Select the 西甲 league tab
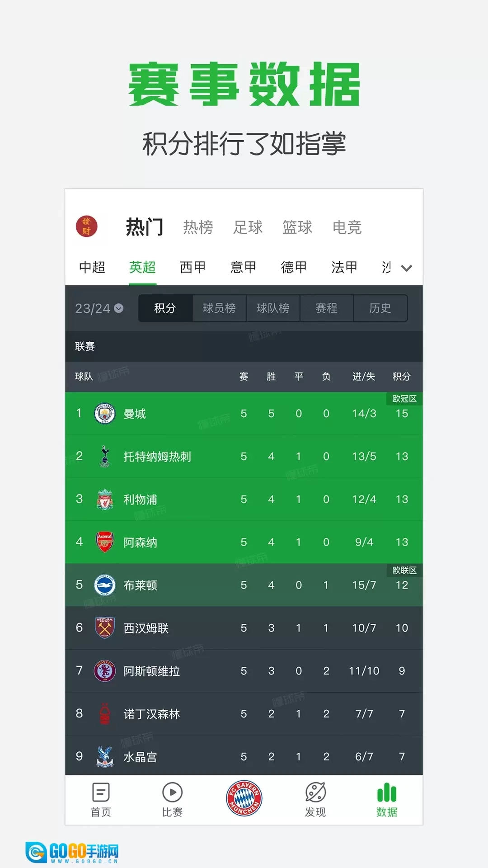Viewport: 488px width, 868px height. click(x=193, y=267)
